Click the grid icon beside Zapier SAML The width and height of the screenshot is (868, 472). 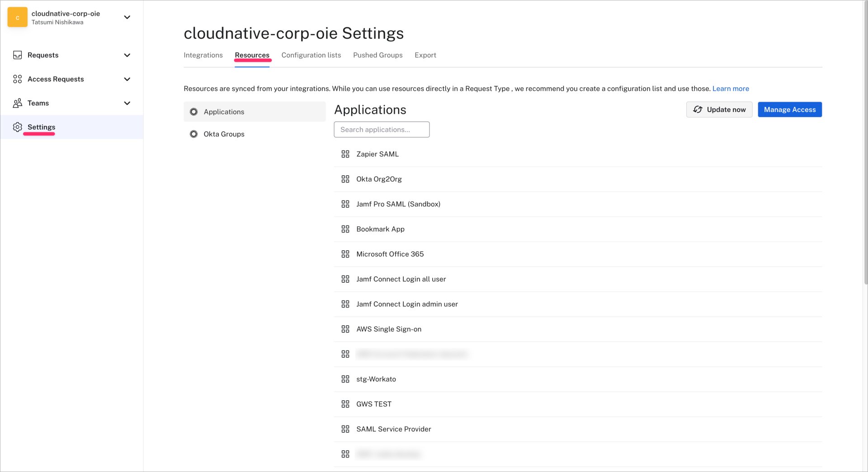pyautogui.click(x=345, y=154)
